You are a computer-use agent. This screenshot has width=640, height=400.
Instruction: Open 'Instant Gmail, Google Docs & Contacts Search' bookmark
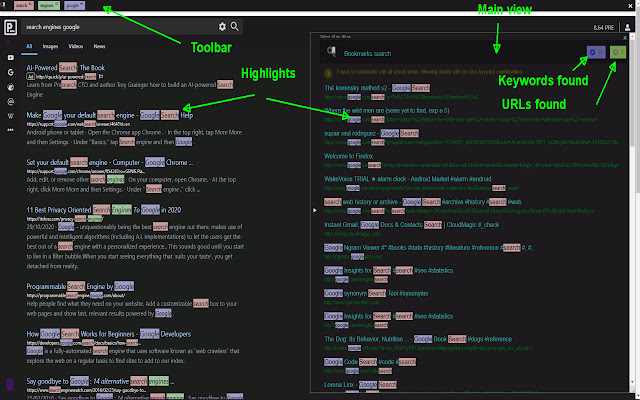(x=411, y=225)
